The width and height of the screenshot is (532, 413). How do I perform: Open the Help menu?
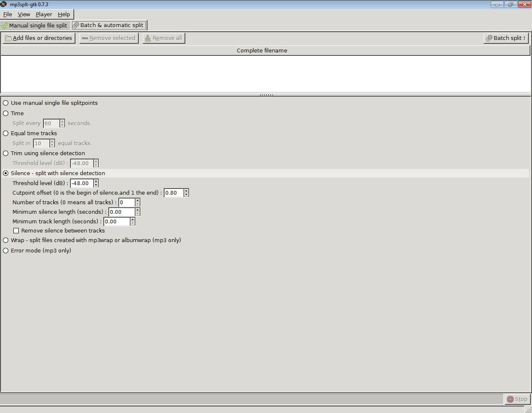[x=64, y=14]
